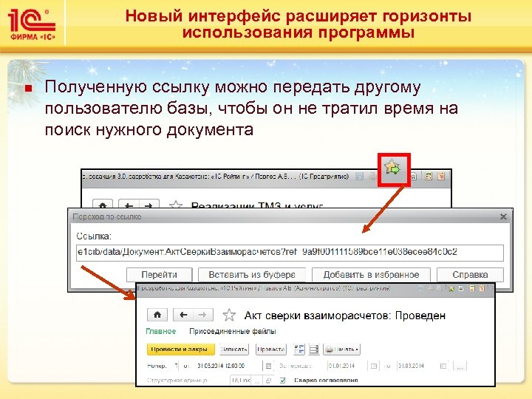Viewport: 532px width, 399px height.
Task: Click the Перейти button
Action: [159, 274]
